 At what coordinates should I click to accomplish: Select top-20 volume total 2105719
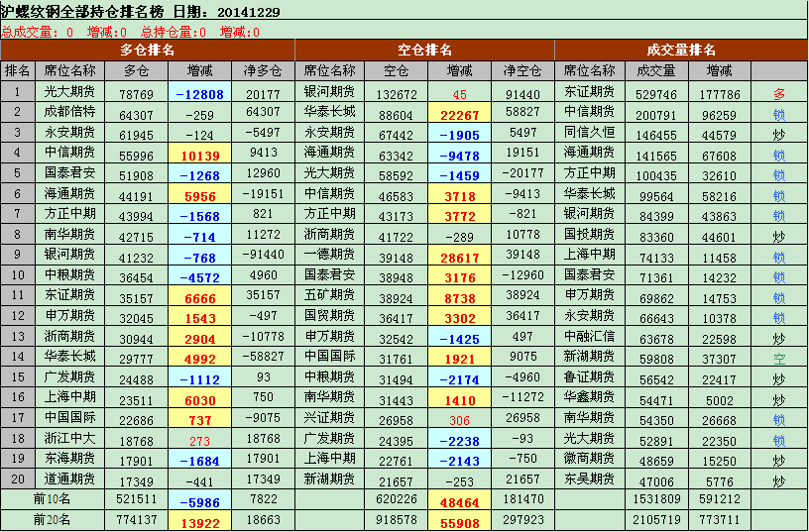(656, 520)
